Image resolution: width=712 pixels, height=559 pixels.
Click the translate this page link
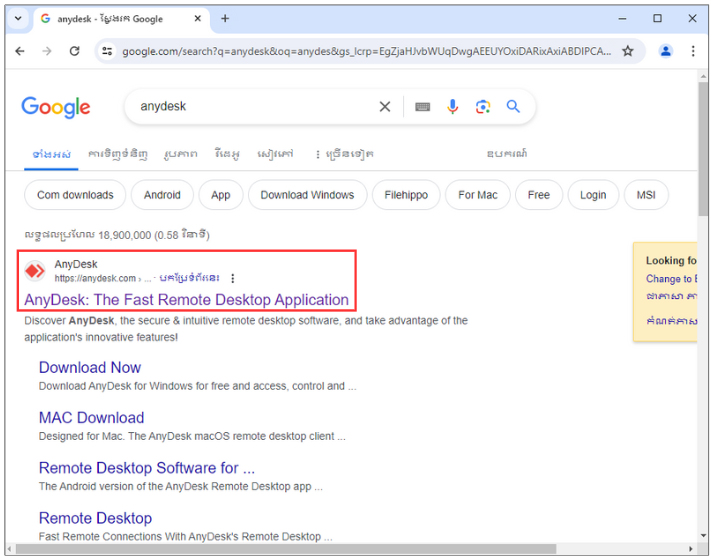[189, 277]
